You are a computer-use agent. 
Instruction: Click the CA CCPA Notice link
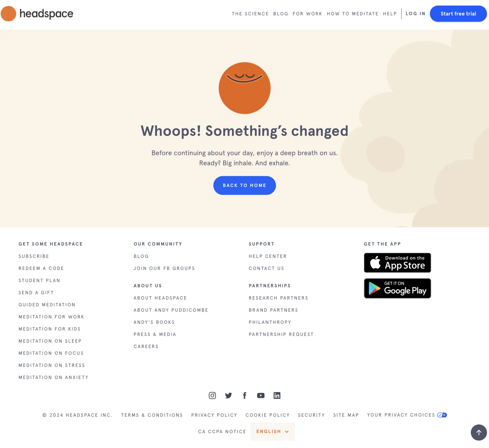coord(222,431)
